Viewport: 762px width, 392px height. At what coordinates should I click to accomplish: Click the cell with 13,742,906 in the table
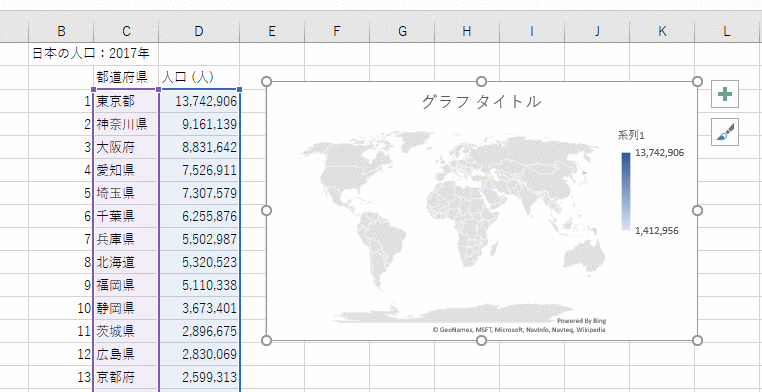(199, 102)
